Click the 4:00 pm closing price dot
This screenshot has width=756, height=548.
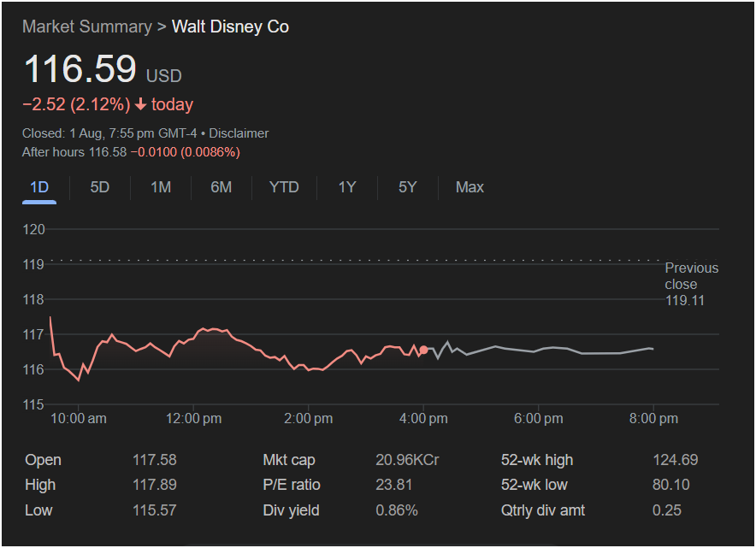pyautogui.click(x=423, y=350)
